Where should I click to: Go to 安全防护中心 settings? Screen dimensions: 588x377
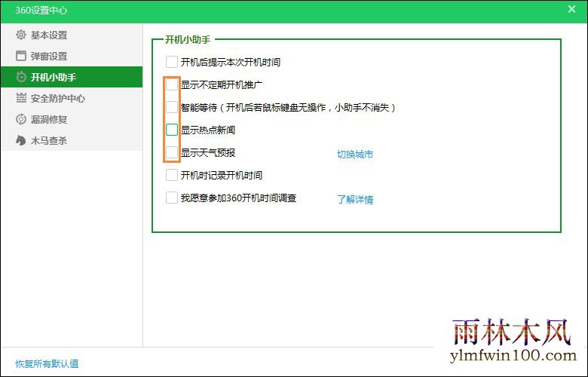click(x=72, y=98)
